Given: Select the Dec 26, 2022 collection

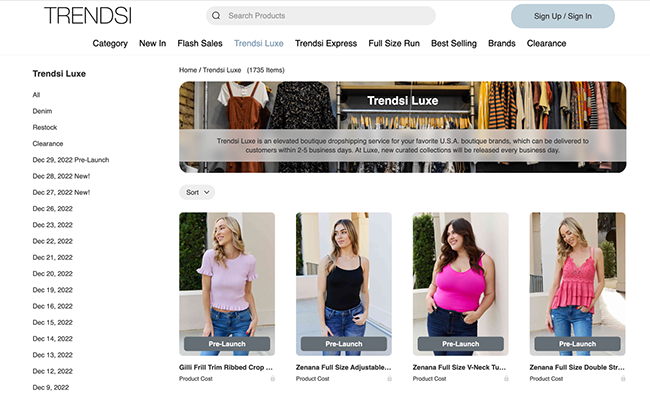Looking at the screenshot, I should [x=53, y=209].
